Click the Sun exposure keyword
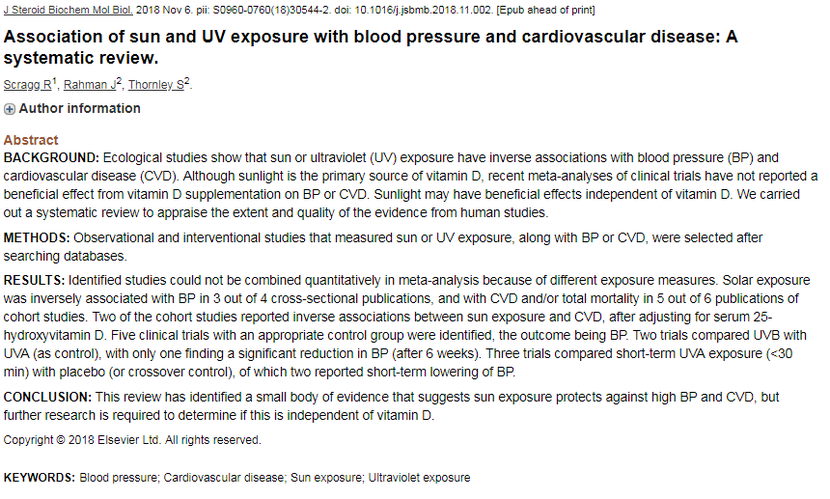Viewport: 830px width, 499px height. pyautogui.click(x=327, y=478)
